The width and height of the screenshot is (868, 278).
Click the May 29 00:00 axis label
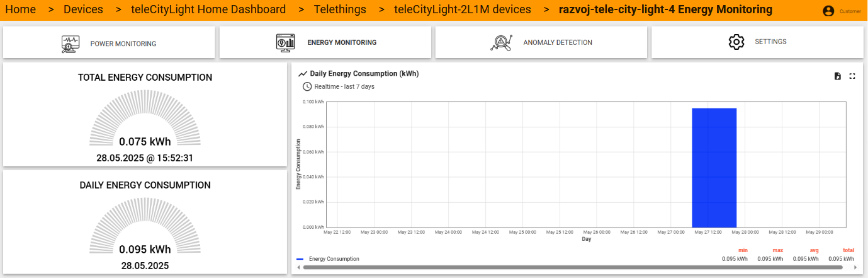coord(820,232)
